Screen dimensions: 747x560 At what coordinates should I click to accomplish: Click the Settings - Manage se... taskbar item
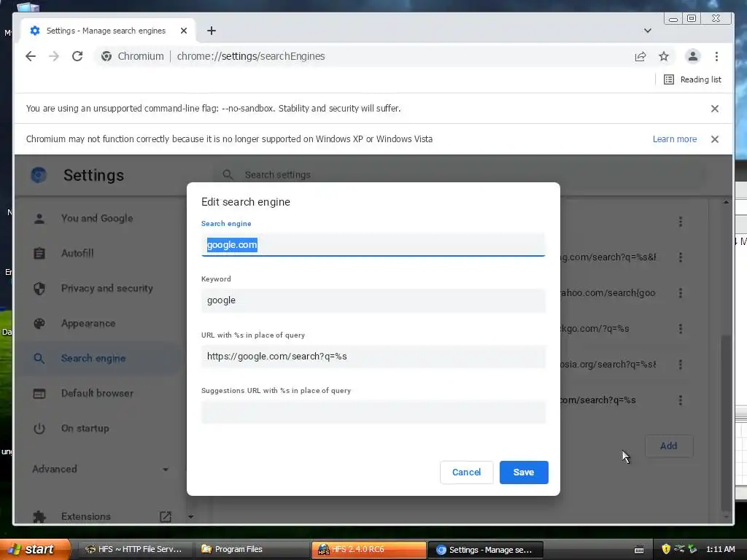[x=486, y=550]
